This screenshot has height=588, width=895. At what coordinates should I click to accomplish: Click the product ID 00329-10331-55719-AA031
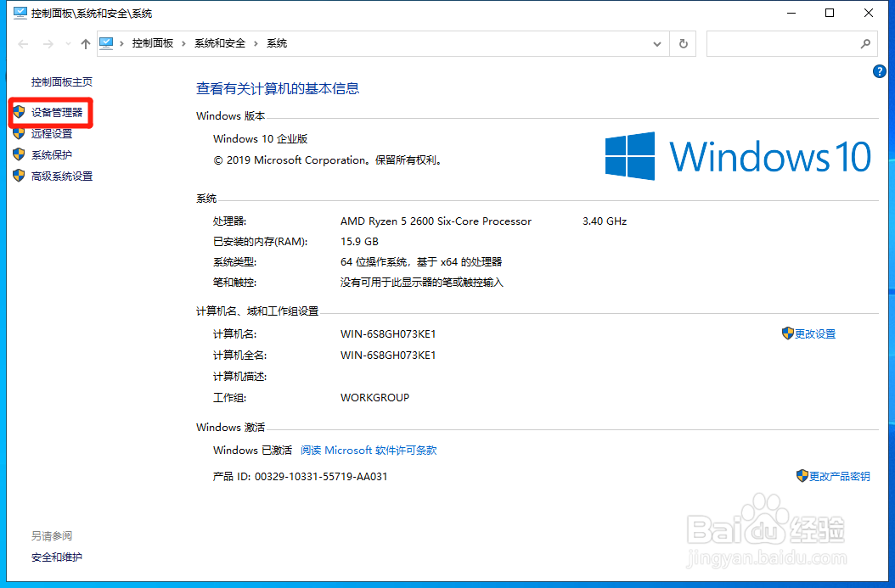321,476
